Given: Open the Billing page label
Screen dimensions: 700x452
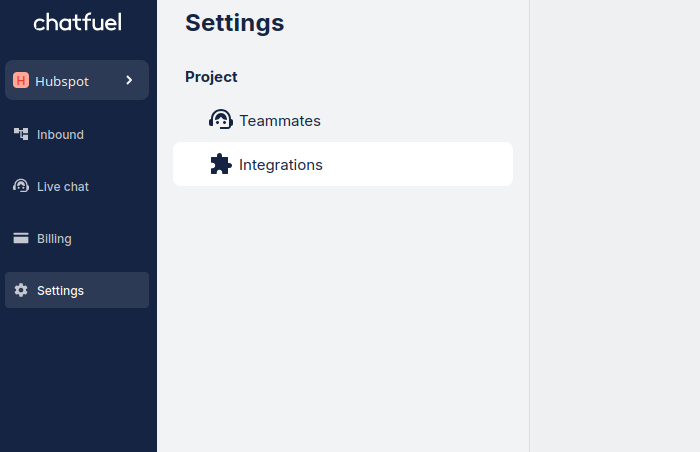Looking at the screenshot, I should coord(54,239).
